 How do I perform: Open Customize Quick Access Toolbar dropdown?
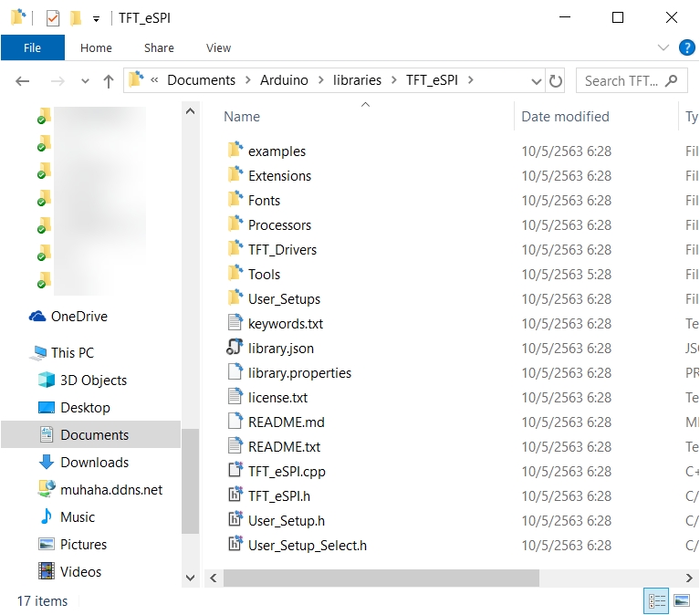point(96,18)
